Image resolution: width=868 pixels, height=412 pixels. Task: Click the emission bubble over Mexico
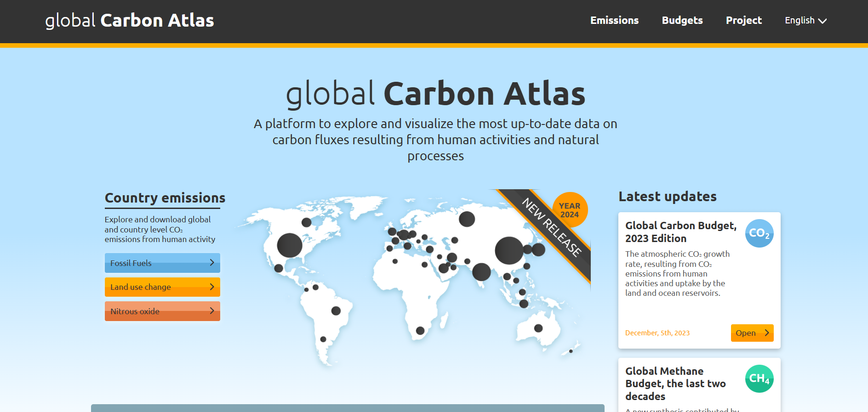279,268
